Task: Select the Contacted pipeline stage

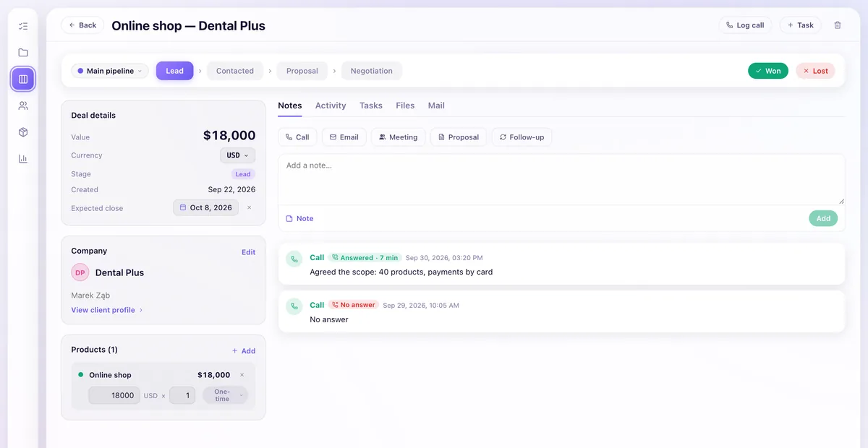Action: [x=235, y=71]
